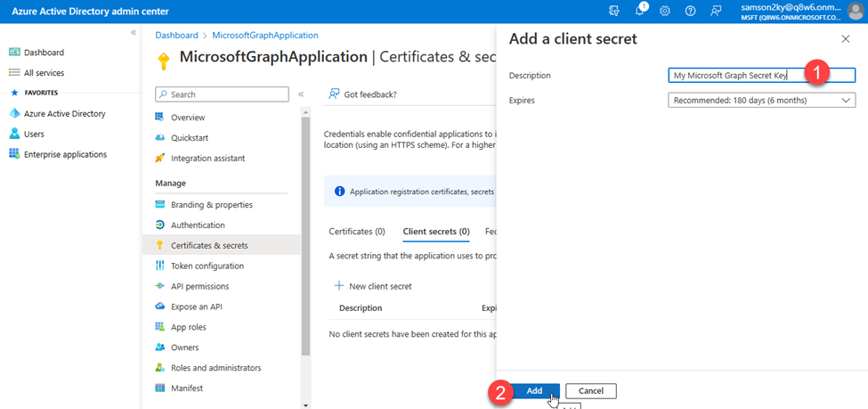Click the Quickstart cloud icon
Image resolution: width=868 pixels, height=409 pixels.
[160, 138]
